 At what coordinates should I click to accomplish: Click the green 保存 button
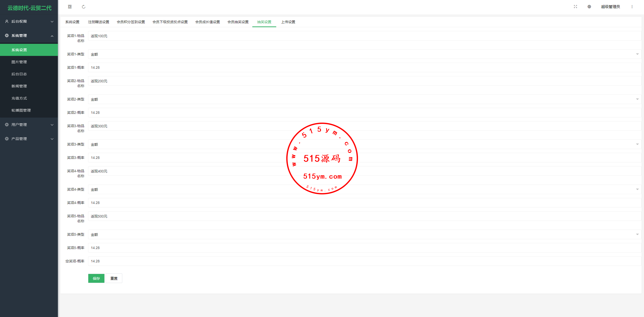(x=96, y=278)
